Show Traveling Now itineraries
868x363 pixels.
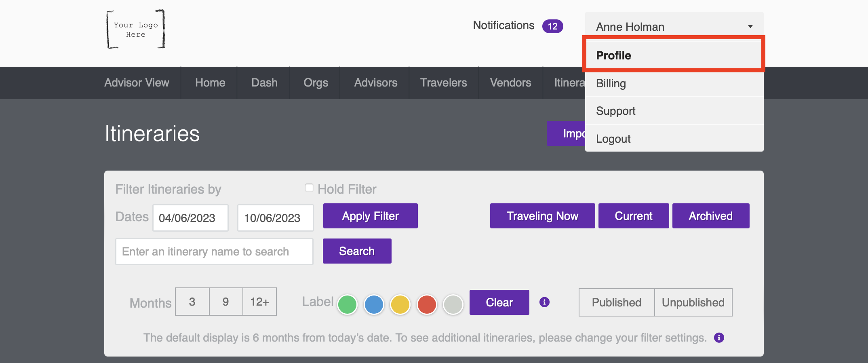[x=542, y=216]
